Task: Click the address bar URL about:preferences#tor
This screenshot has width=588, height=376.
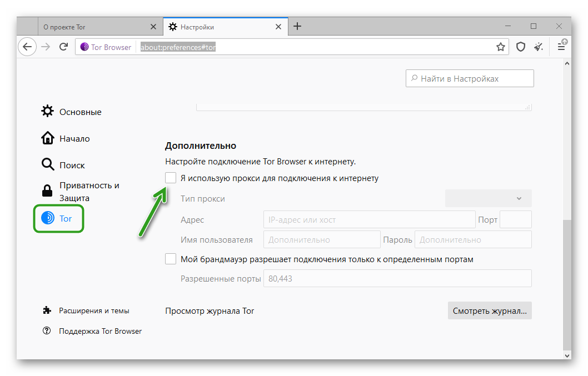Action: [178, 47]
